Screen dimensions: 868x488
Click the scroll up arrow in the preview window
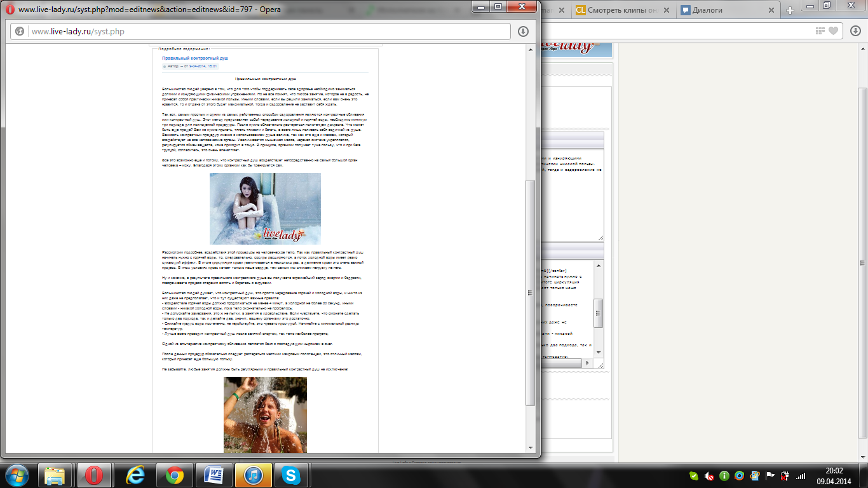531,49
